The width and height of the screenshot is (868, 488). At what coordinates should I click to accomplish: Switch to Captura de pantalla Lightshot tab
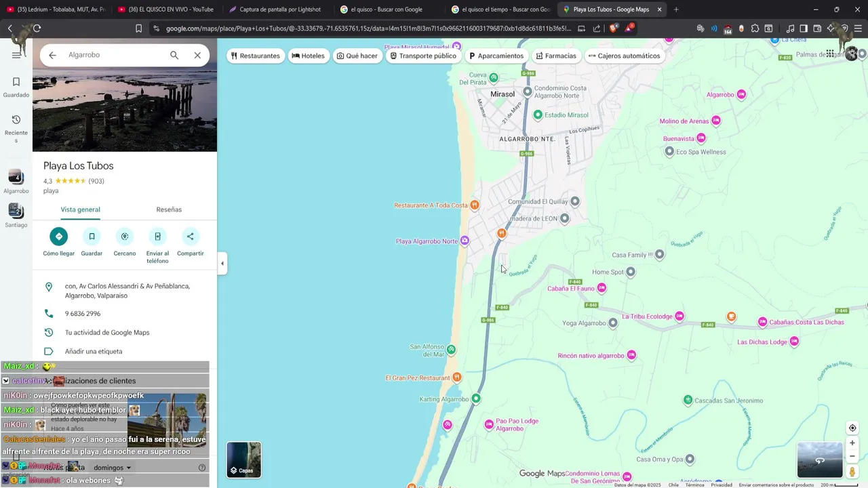click(x=277, y=9)
